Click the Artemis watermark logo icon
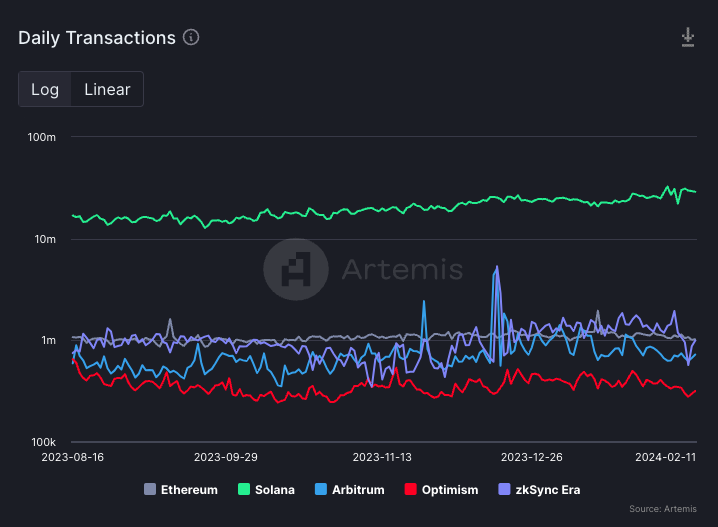718x527 pixels. (x=296, y=269)
